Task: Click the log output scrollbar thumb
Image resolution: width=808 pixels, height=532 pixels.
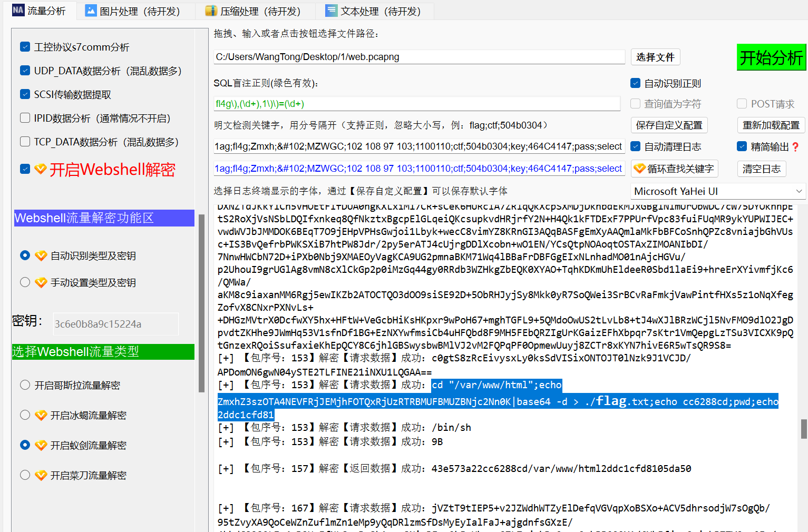Action: pos(804,429)
